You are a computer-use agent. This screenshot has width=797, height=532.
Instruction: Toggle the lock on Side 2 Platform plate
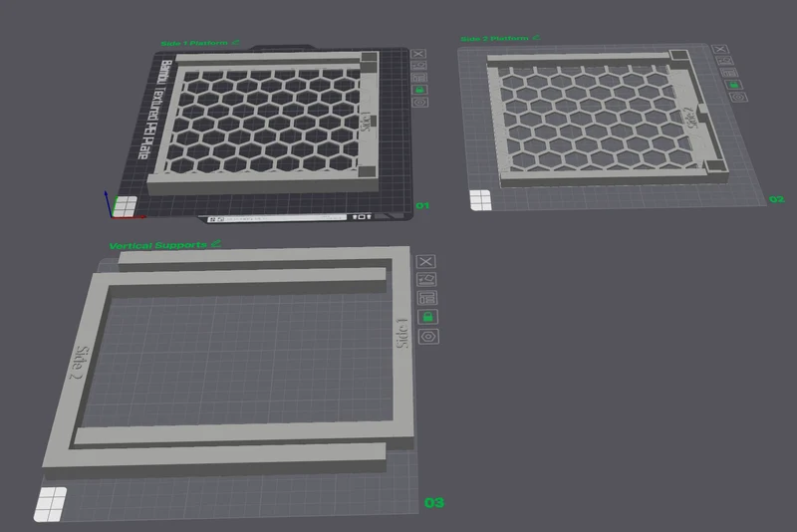click(733, 85)
